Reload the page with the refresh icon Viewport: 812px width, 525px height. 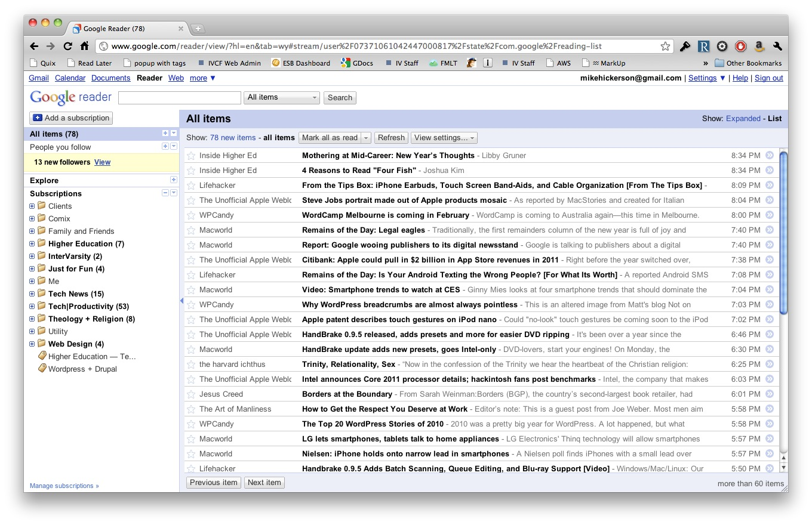click(67, 46)
